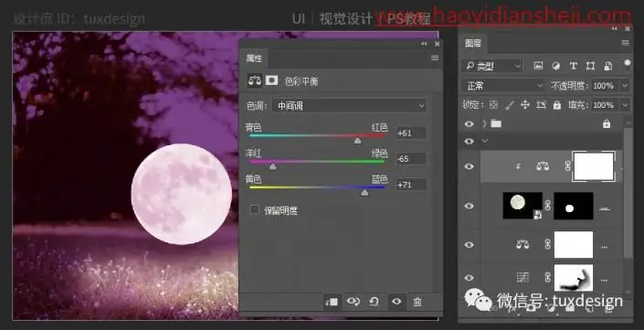The height and width of the screenshot is (330, 644).
Task: Open the fill slider dropdown arrow
Action: point(625,105)
